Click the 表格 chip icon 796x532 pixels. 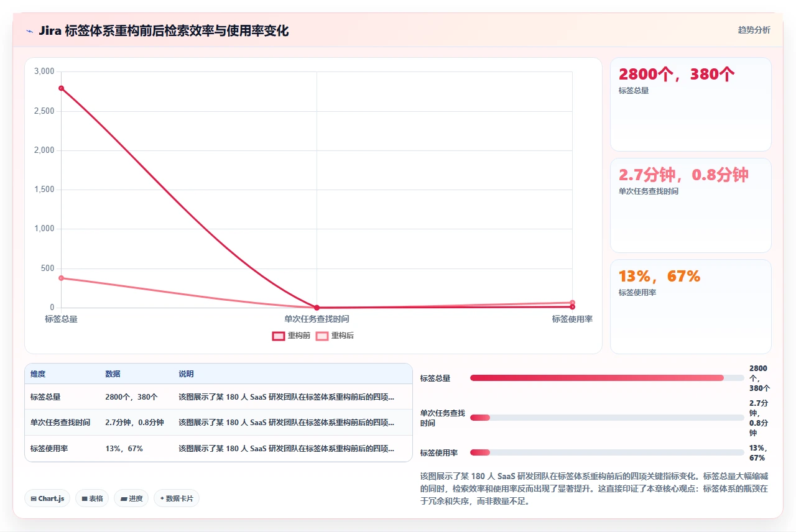(x=85, y=498)
